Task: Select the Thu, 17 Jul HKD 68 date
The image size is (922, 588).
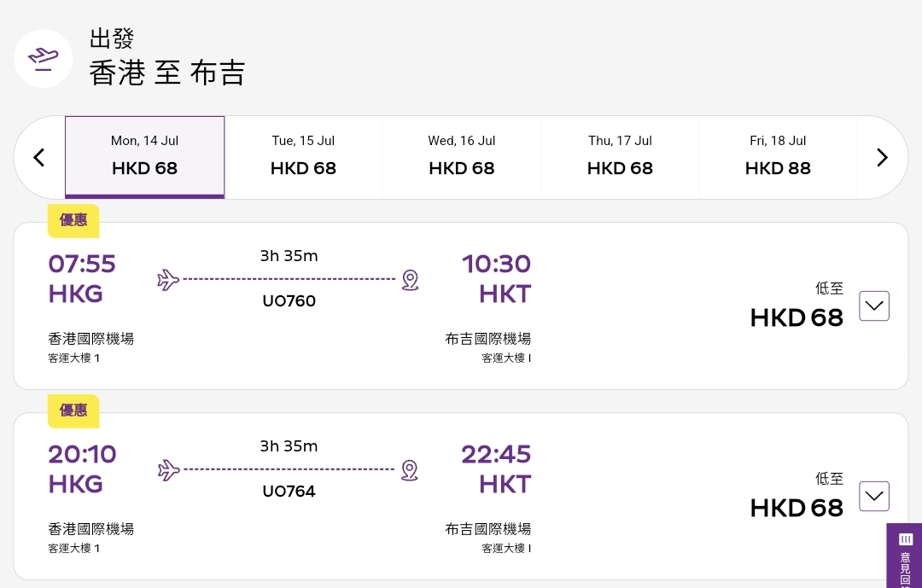Action: point(620,157)
